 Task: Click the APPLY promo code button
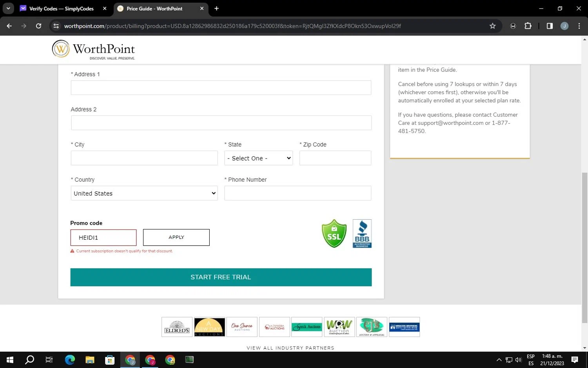(176, 237)
